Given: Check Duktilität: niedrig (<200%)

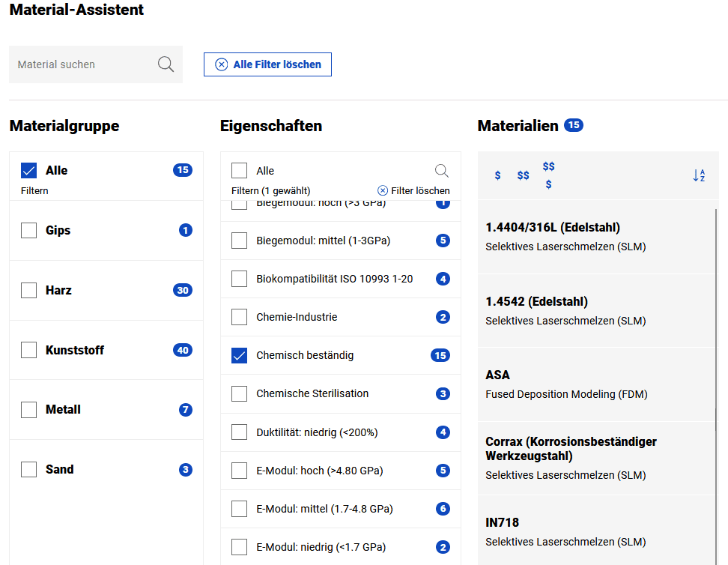Looking at the screenshot, I should click(x=239, y=432).
